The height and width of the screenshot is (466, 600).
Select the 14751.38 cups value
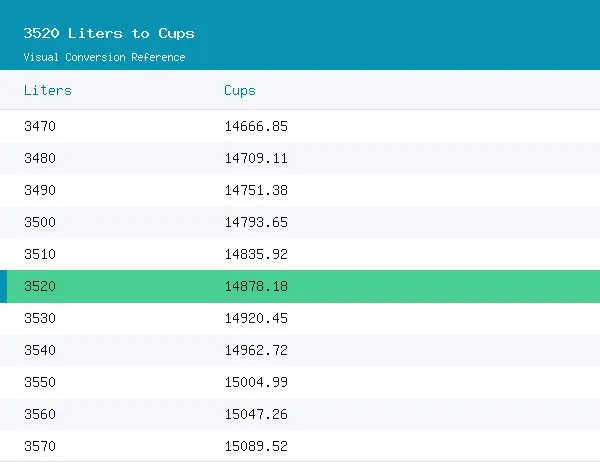point(256,190)
